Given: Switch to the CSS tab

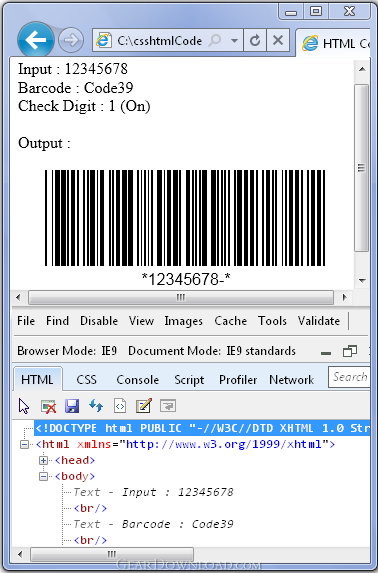Looking at the screenshot, I should point(87,380).
